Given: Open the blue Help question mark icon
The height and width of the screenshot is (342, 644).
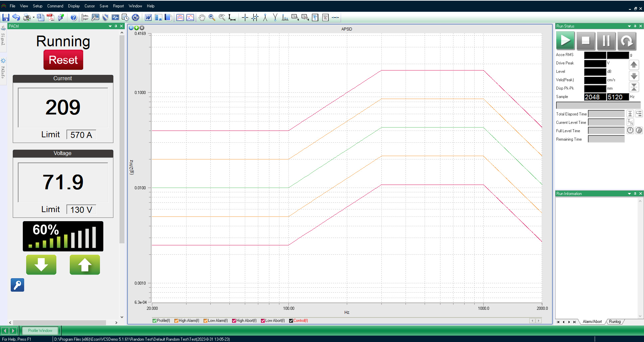Looking at the screenshot, I should point(73,17).
